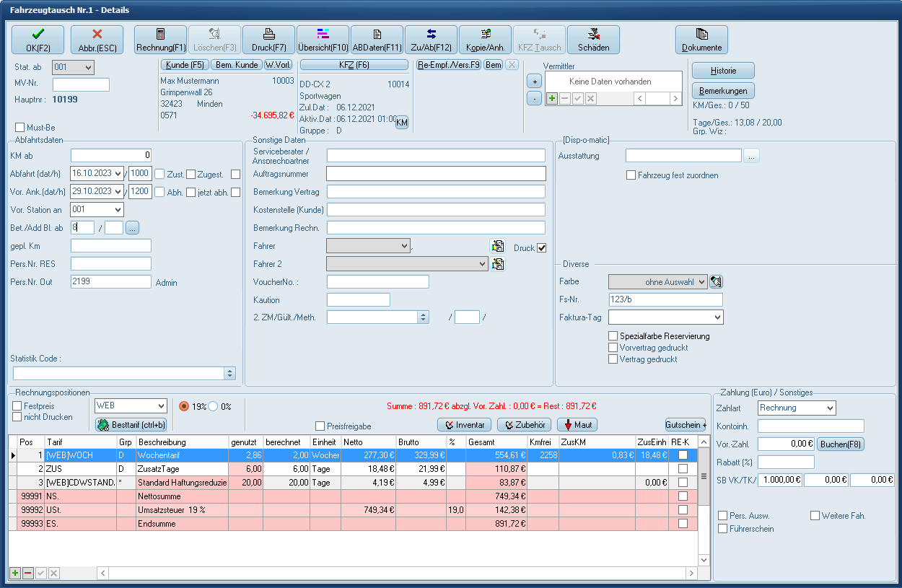Click the Zu/Ab(F12) arrows button
The image size is (902, 588).
[x=431, y=40]
